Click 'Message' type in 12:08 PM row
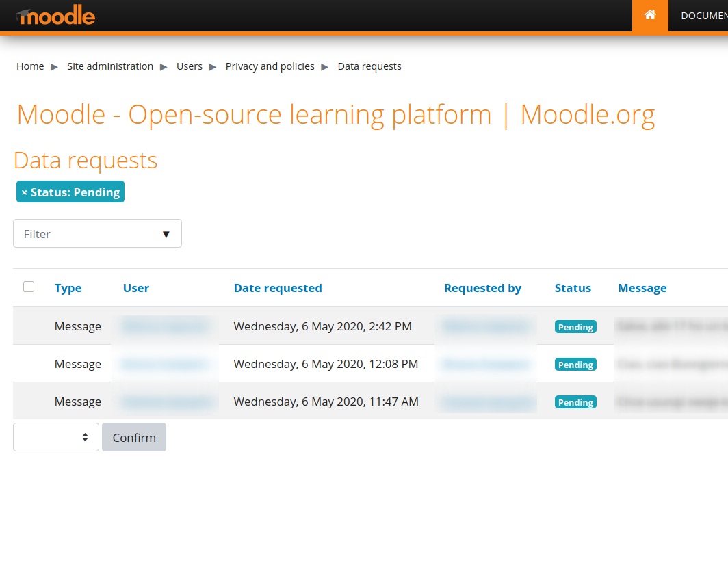This screenshot has height=578, width=728. (78, 364)
